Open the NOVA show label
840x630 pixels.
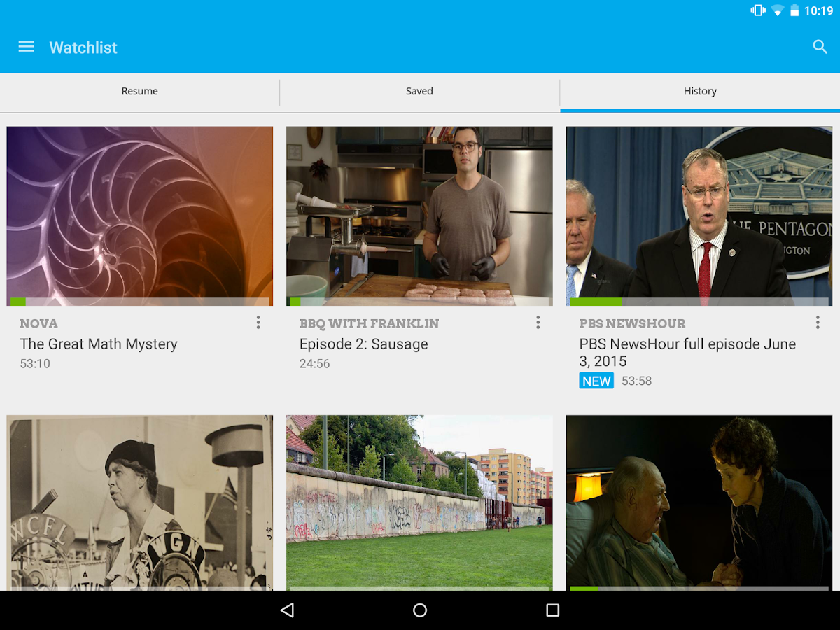[x=38, y=323]
